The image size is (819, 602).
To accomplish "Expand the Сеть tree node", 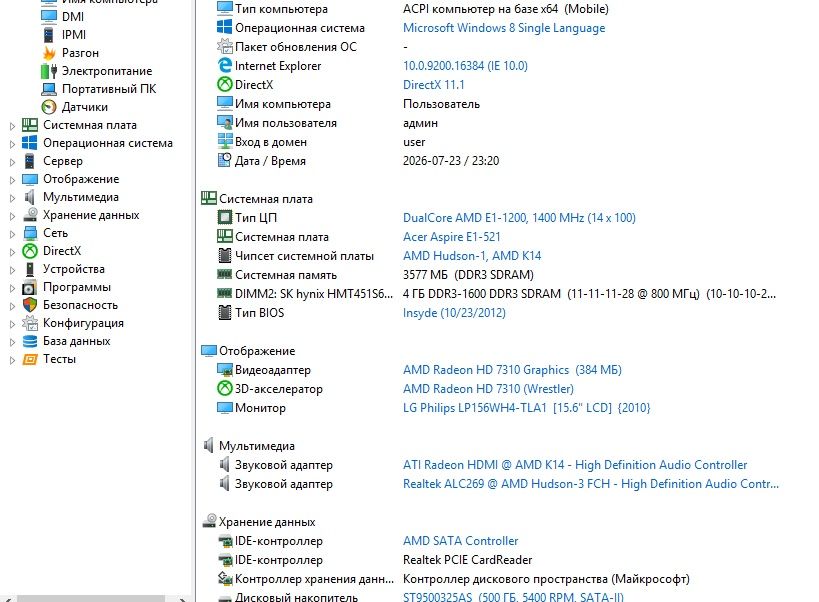I will coord(12,234).
